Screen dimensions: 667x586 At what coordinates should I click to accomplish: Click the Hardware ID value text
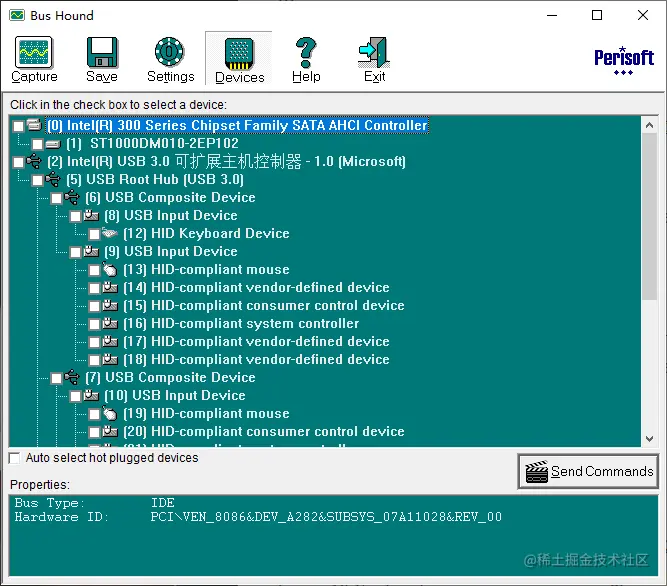tap(326, 517)
